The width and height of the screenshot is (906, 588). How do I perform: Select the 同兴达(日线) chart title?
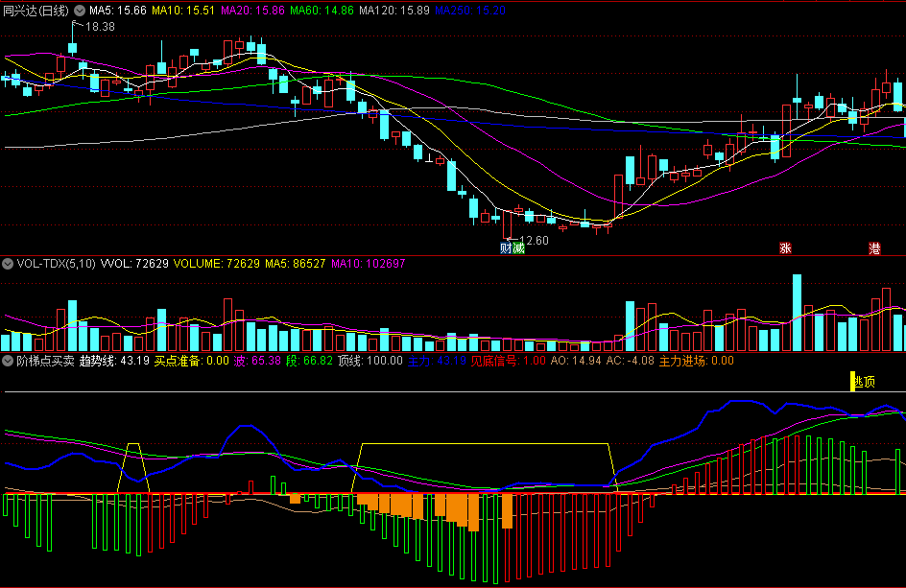pos(36,11)
